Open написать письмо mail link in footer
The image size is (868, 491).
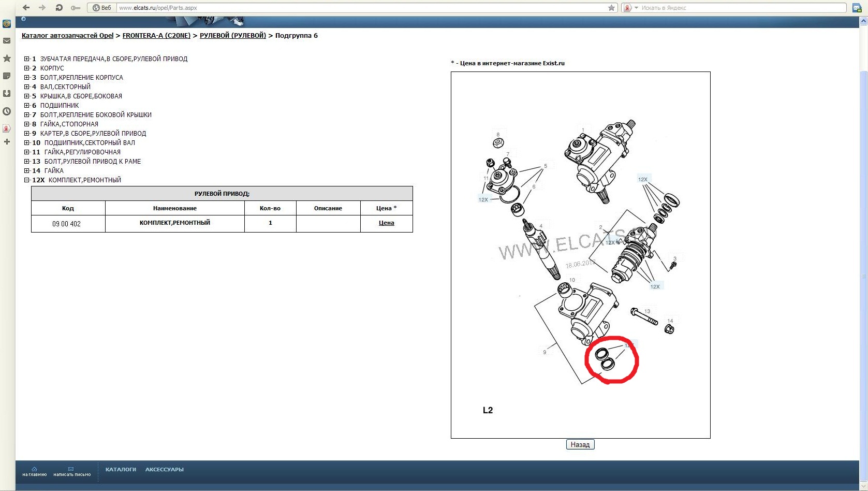pyautogui.click(x=72, y=471)
